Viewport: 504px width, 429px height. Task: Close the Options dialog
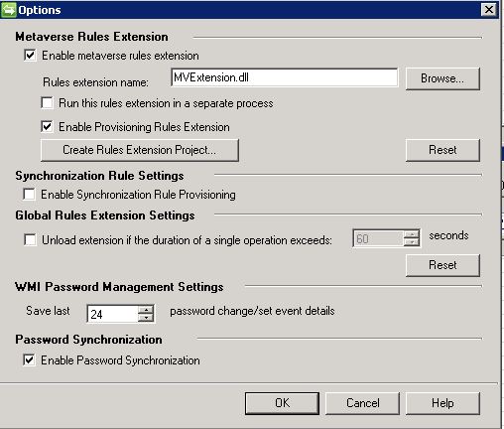tap(489, 9)
